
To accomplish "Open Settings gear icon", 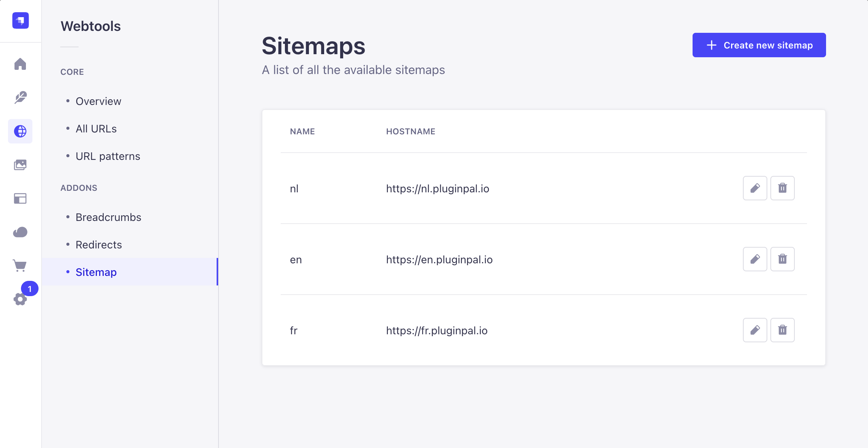I will click(x=20, y=299).
